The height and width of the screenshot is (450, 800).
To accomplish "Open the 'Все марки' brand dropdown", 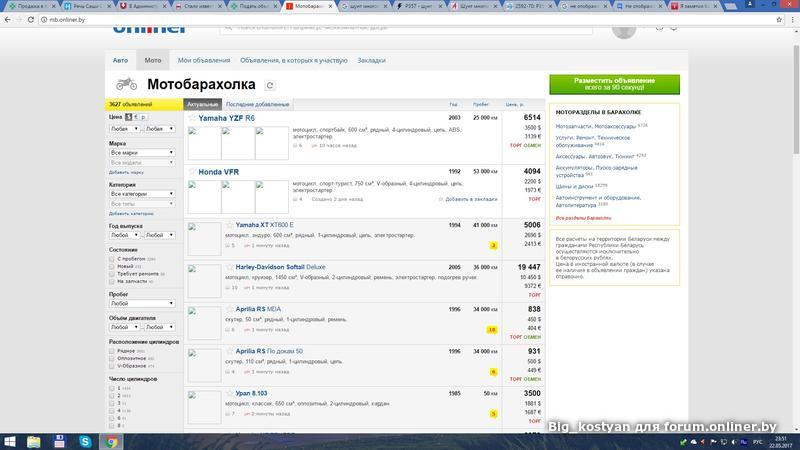I will pyautogui.click(x=142, y=153).
